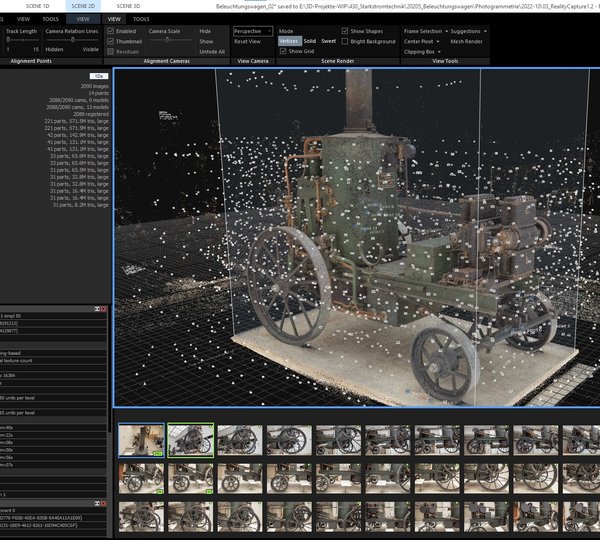Image resolution: width=600 pixels, height=540 pixels.
Task: Switch to the SCENE 1D tab
Action: pos(38,6)
